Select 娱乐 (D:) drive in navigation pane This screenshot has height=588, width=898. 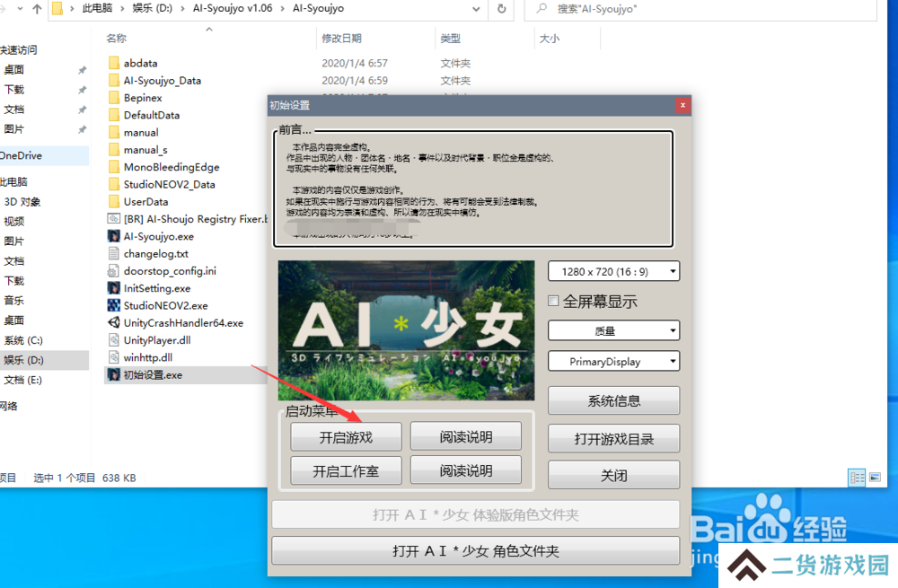(x=23, y=360)
